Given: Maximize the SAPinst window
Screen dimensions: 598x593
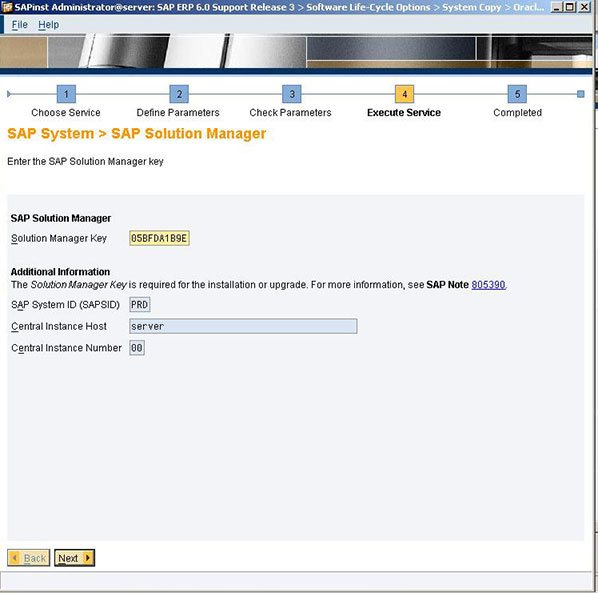Looking at the screenshot, I should point(570,7).
